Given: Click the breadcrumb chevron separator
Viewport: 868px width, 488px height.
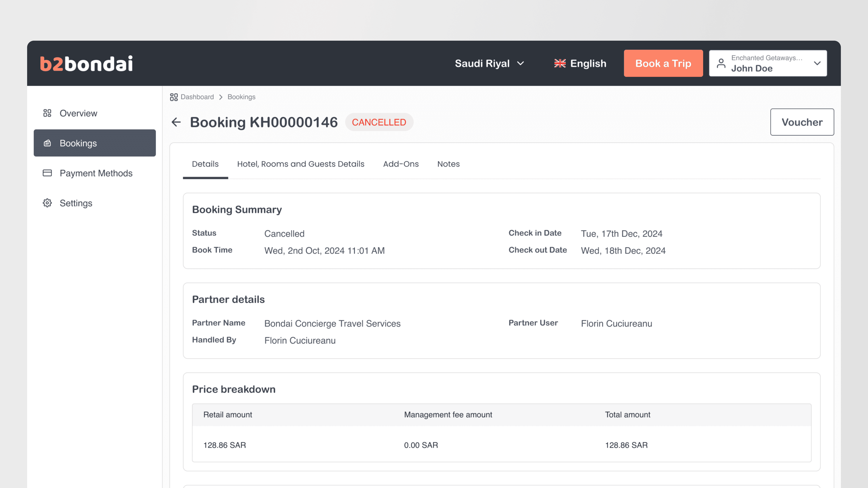Looking at the screenshot, I should point(221,97).
